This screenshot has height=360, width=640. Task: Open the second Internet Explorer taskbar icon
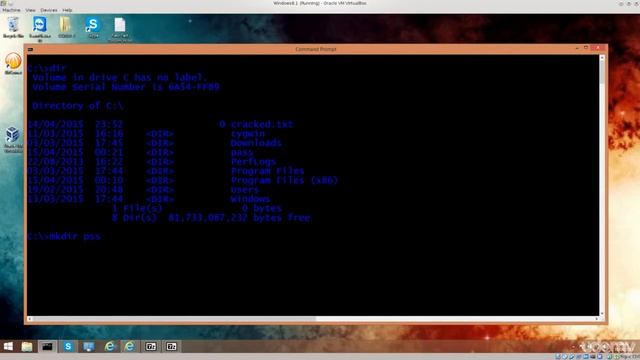point(129,347)
